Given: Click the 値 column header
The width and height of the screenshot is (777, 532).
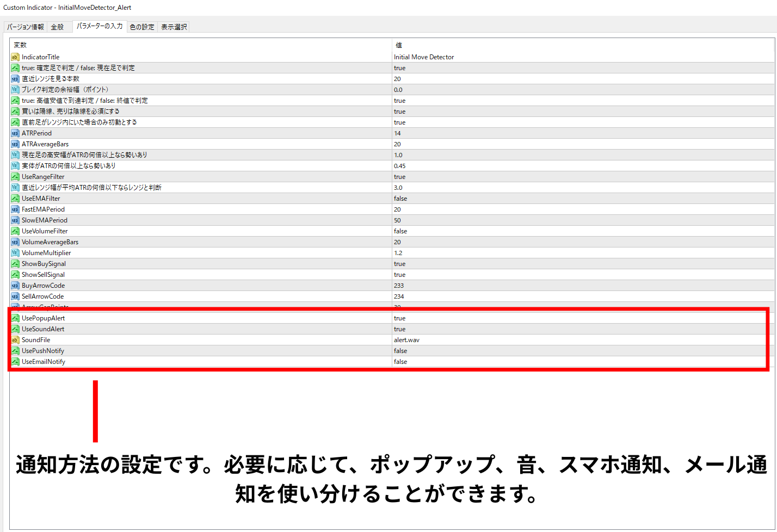Looking at the screenshot, I should tap(399, 45).
